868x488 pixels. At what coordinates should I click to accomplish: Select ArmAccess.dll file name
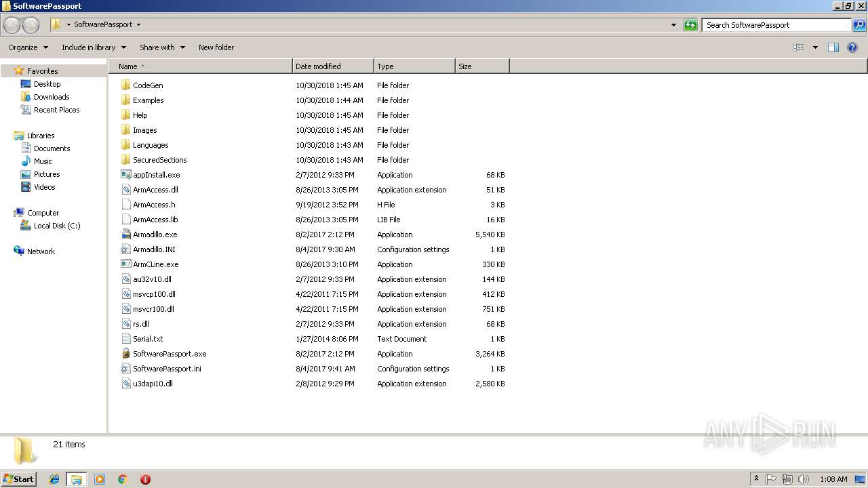(155, 190)
